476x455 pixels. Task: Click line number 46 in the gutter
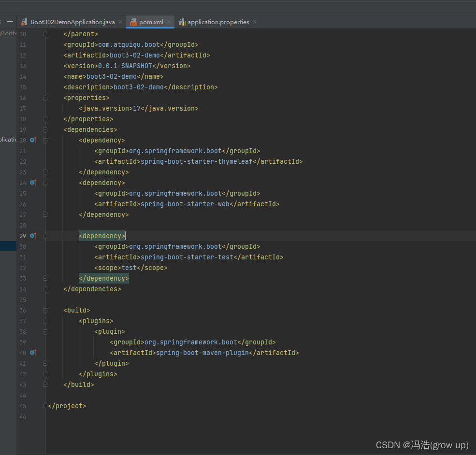click(23, 417)
